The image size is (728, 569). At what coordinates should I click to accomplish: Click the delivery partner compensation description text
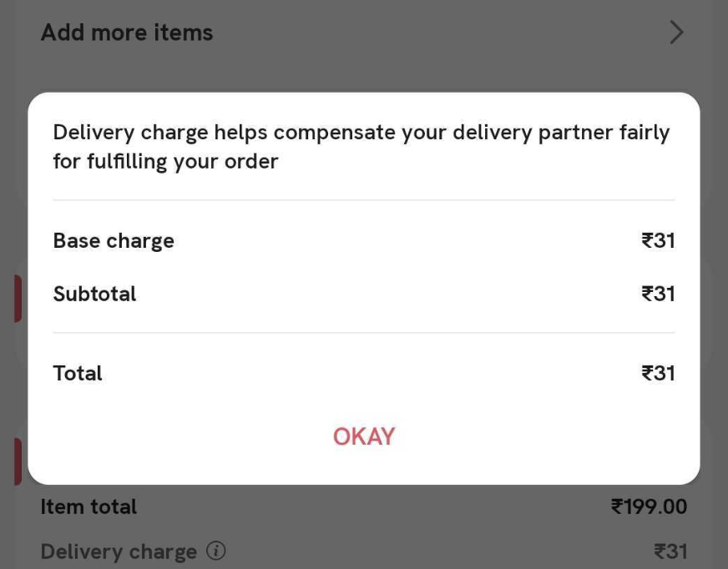[361, 147]
